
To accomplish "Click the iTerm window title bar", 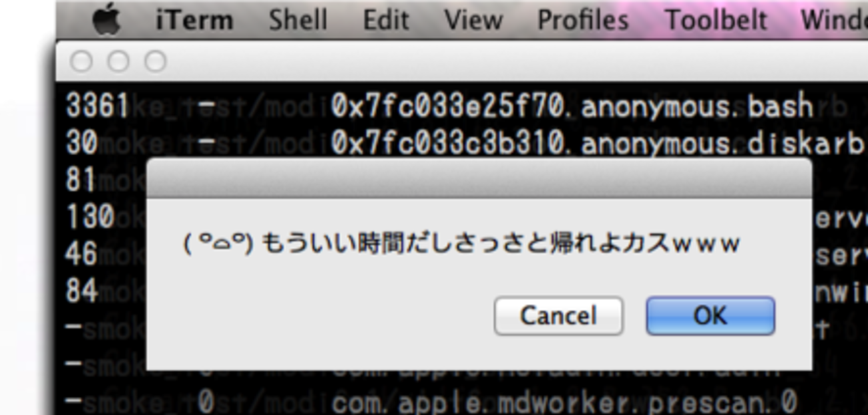I will [x=461, y=61].
